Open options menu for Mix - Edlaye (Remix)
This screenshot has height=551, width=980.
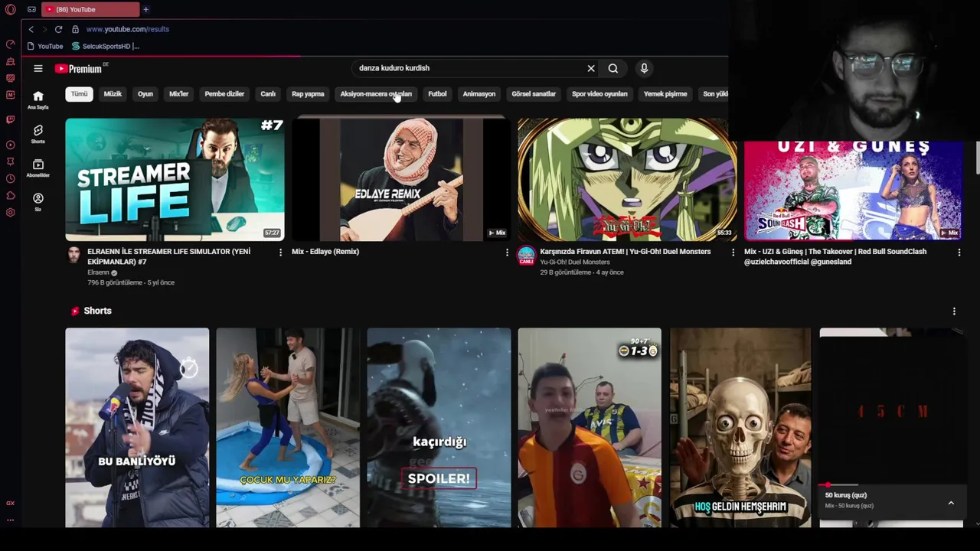click(x=507, y=252)
